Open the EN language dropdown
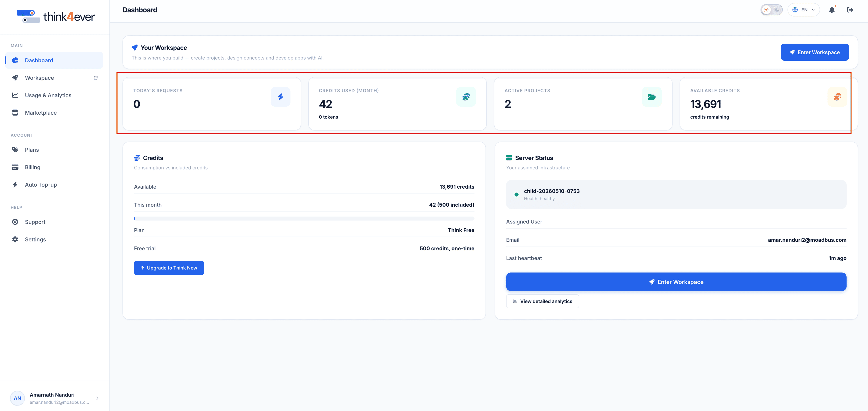 pyautogui.click(x=803, y=10)
